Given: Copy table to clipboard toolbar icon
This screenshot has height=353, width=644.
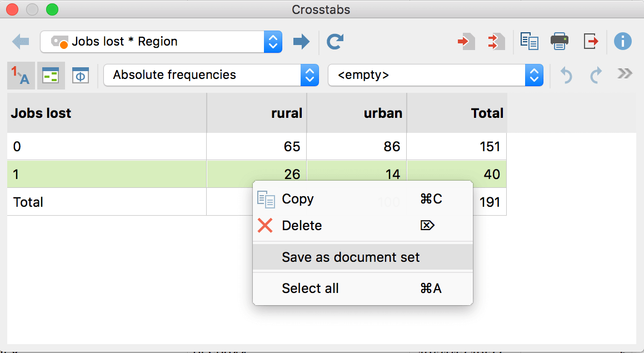Looking at the screenshot, I should [530, 42].
